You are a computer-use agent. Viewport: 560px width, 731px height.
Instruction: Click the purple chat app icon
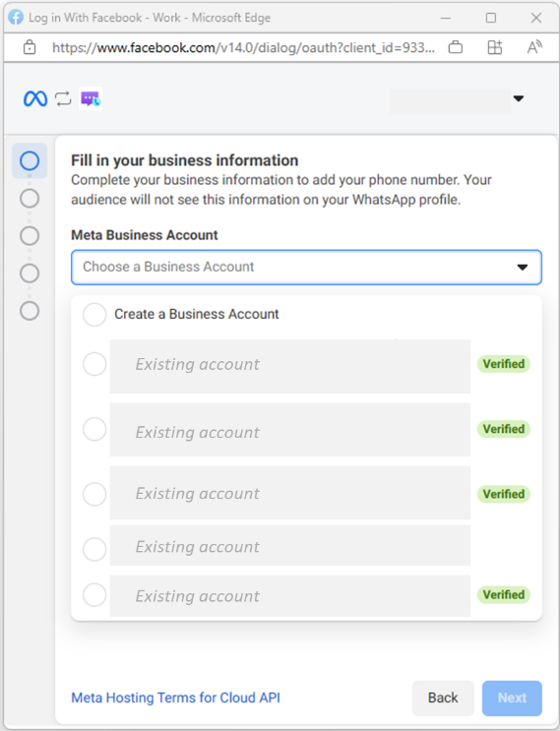coord(91,98)
